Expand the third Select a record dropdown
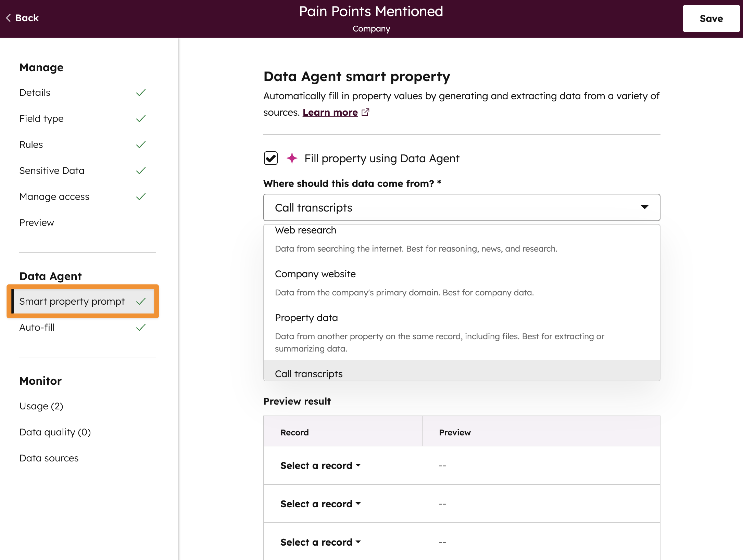The image size is (743, 560). click(x=320, y=542)
